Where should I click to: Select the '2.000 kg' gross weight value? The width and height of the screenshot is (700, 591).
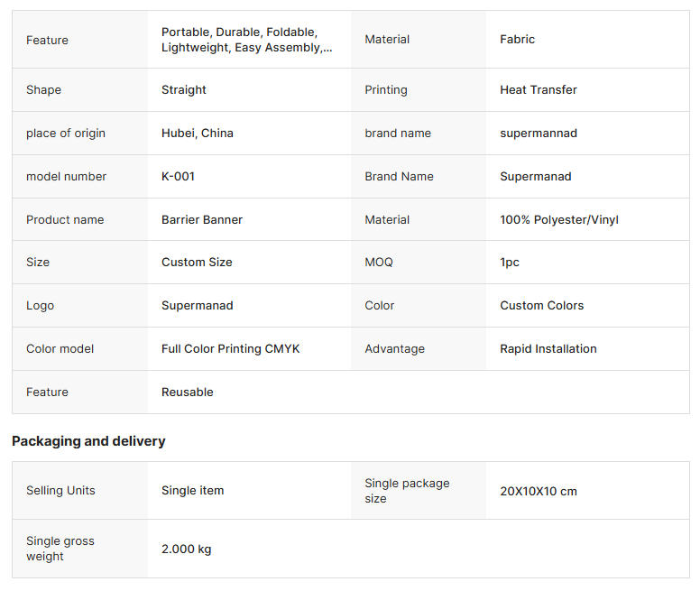point(187,549)
